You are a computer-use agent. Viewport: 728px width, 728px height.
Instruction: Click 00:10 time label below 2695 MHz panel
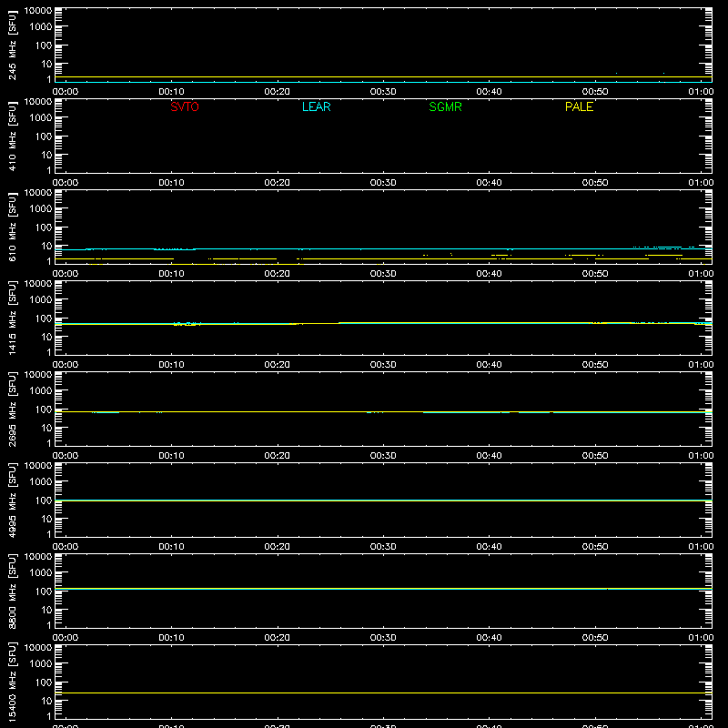coord(171,456)
